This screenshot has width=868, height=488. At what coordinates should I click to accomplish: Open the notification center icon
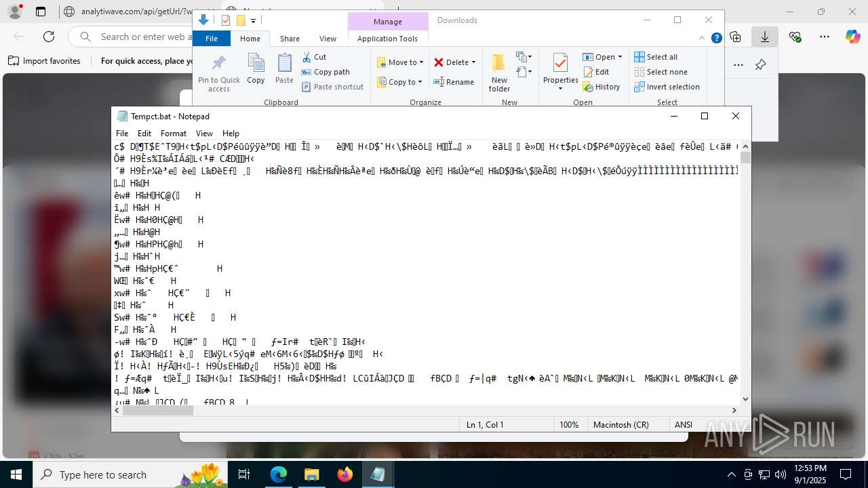pos(846,474)
